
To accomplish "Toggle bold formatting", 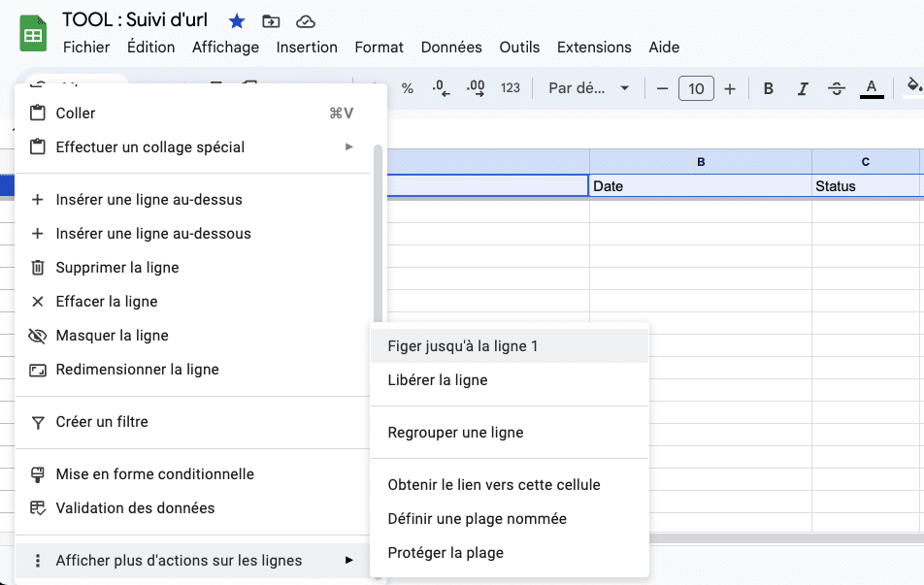I will tap(769, 88).
